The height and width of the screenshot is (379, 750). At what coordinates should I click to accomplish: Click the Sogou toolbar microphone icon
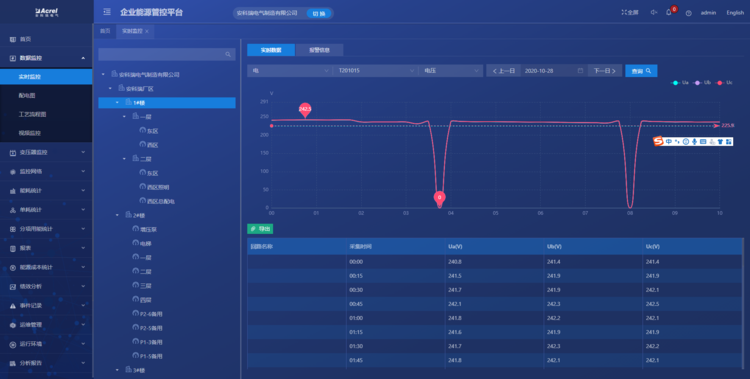point(694,142)
